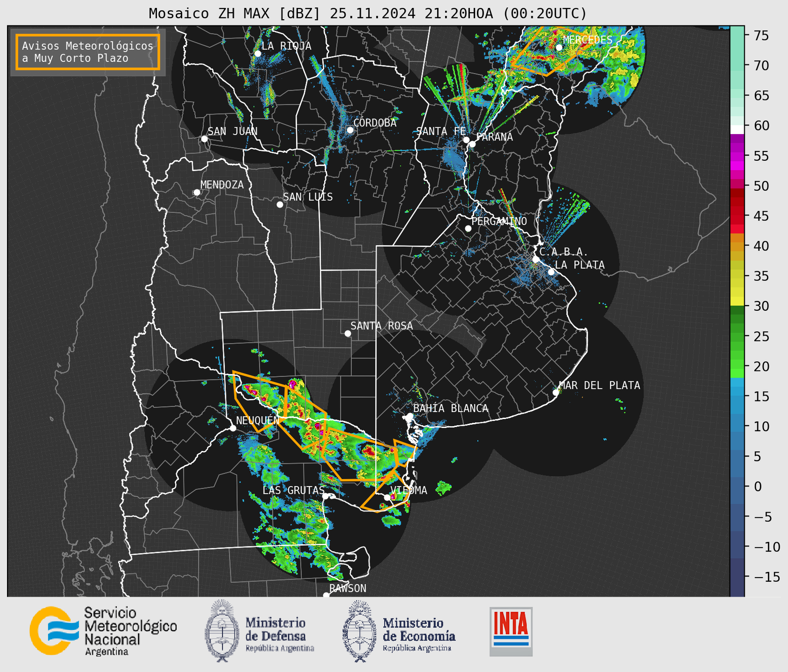Click the SAN LUIS city label
This screenshot has width=788, height=672.
(x=308, y=197)
